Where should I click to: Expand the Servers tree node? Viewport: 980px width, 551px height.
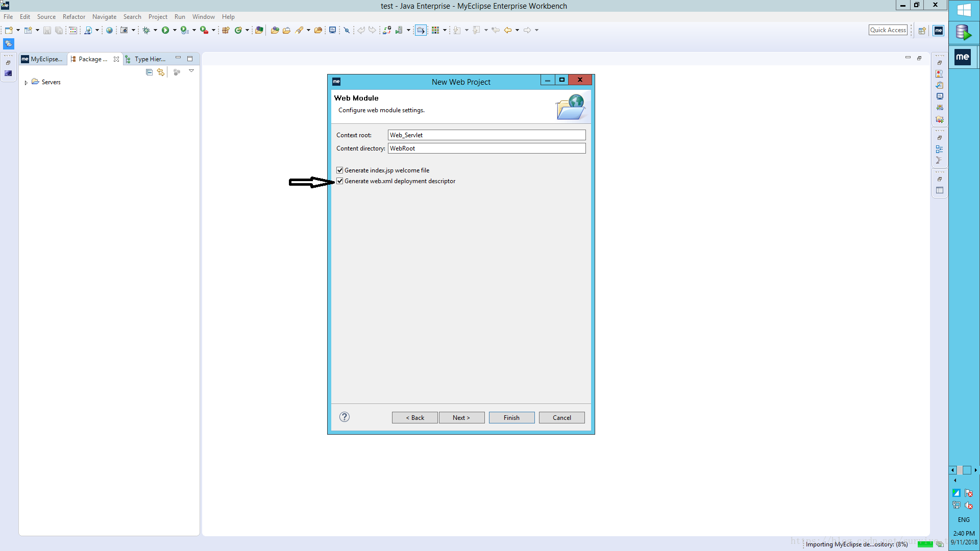point(26,82)
